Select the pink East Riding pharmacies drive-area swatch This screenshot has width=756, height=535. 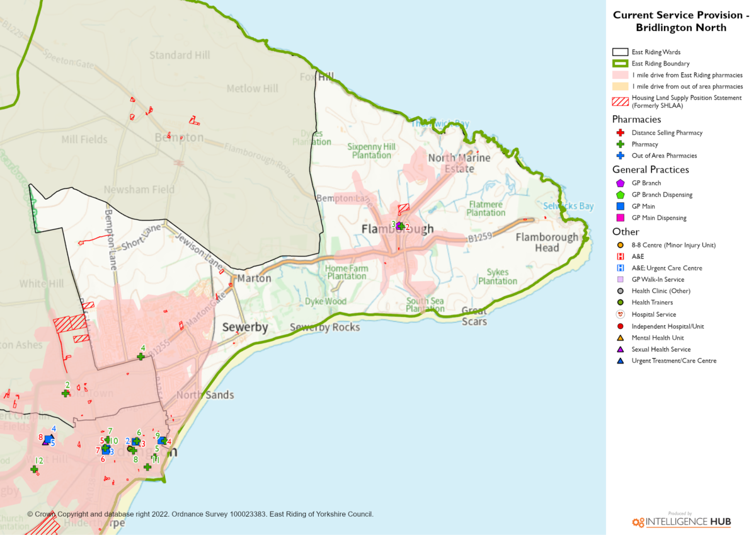click(620, 75)
